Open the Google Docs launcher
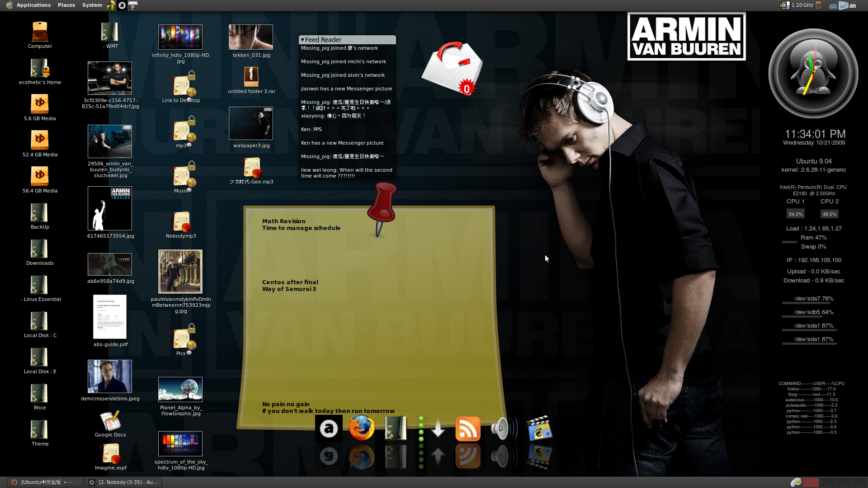The image size is (868, 488). pos(110,421)
